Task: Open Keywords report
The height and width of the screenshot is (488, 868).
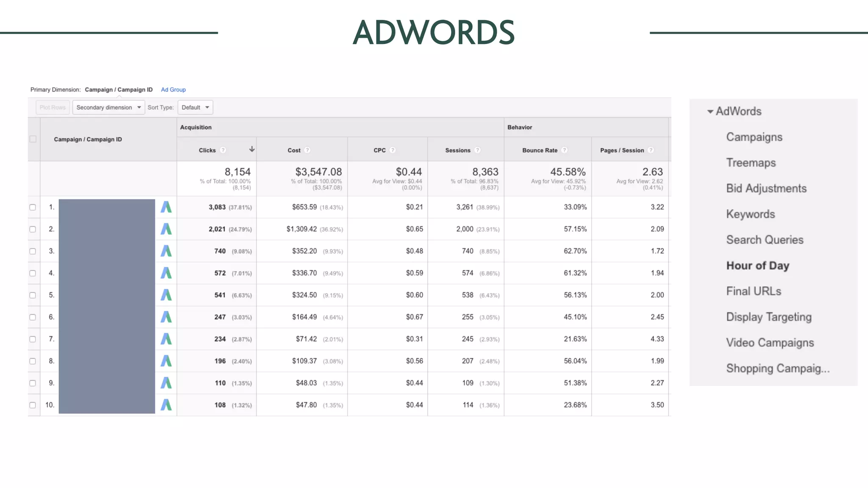Action: tap(750, 214)
